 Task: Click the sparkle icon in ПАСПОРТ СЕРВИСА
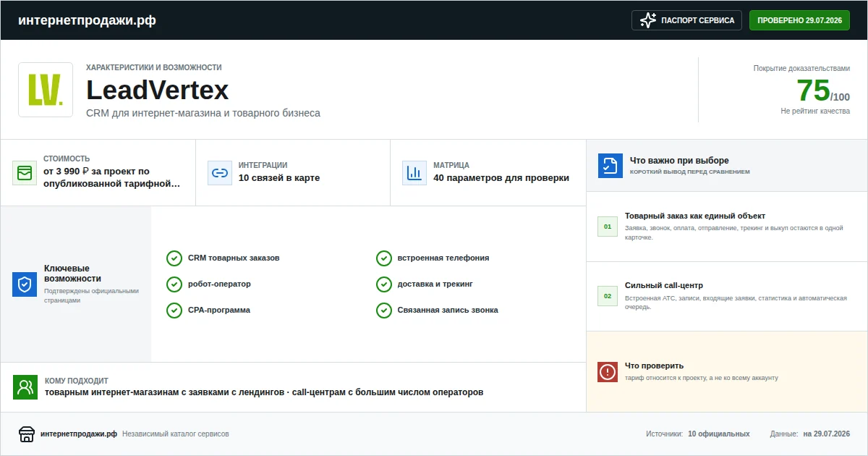[648, 20]
